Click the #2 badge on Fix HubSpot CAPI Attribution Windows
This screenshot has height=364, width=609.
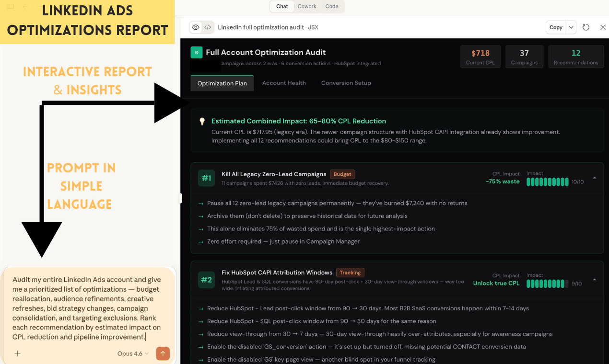(x=206, y=280)
